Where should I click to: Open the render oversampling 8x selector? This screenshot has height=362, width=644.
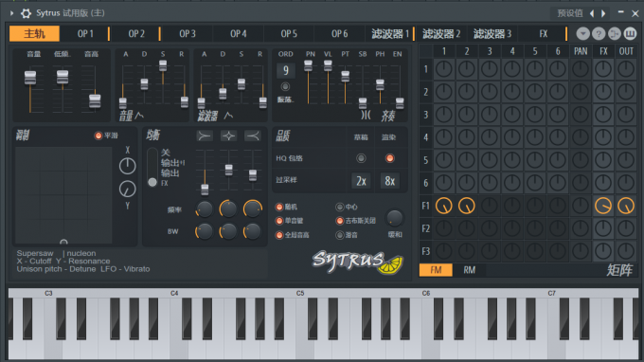pos(390,181)
